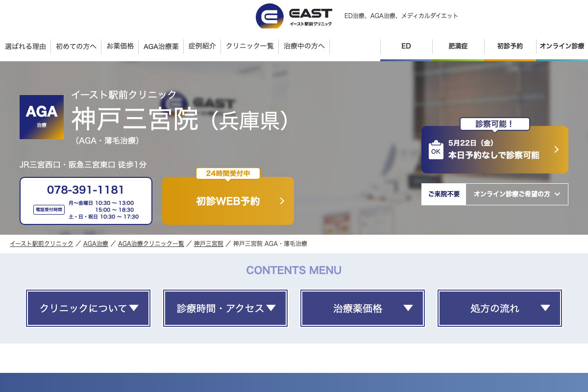Click the 初診WEB予約 button
The width and height of the screenshot is (588, 392).
[x=228, y=201]
